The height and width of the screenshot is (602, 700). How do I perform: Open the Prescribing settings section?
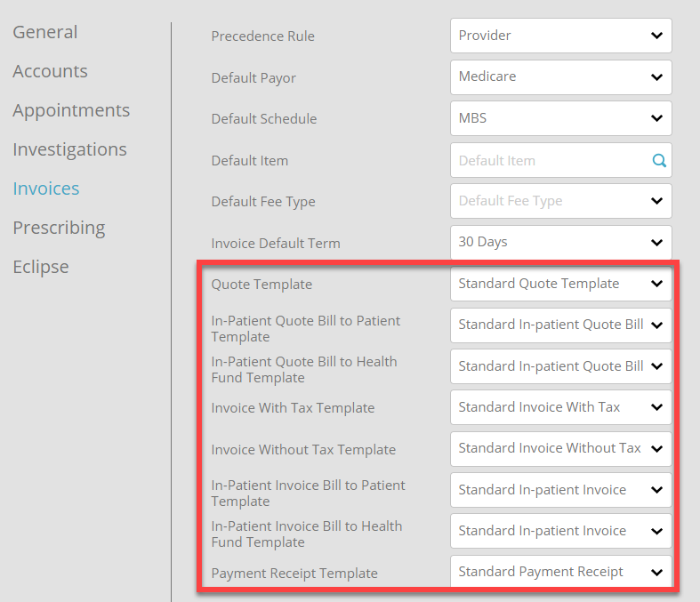point(59,228)
